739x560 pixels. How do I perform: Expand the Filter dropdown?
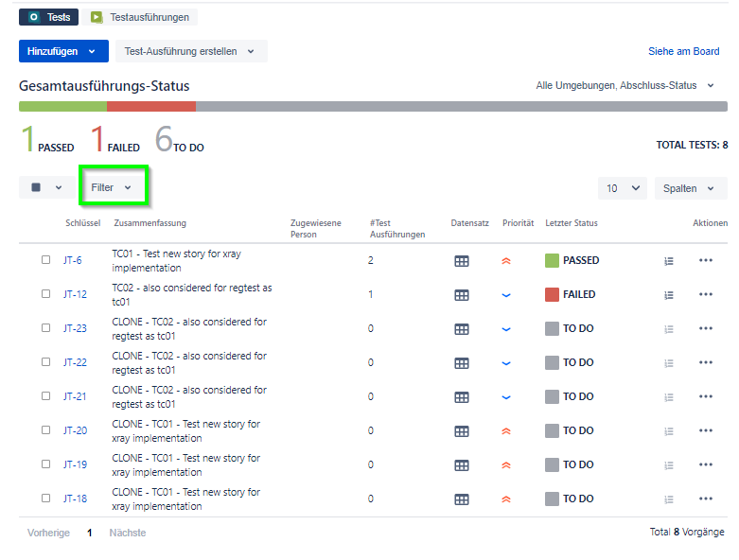tap(112, 187)
